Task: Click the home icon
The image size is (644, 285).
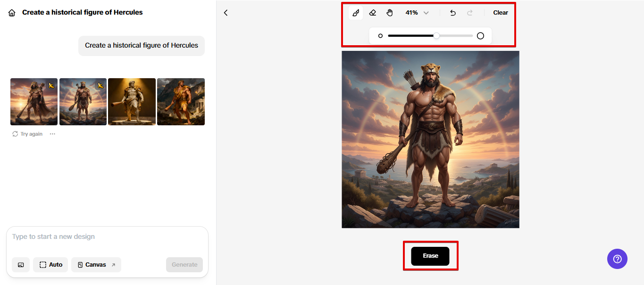Action: click(12, 13)
